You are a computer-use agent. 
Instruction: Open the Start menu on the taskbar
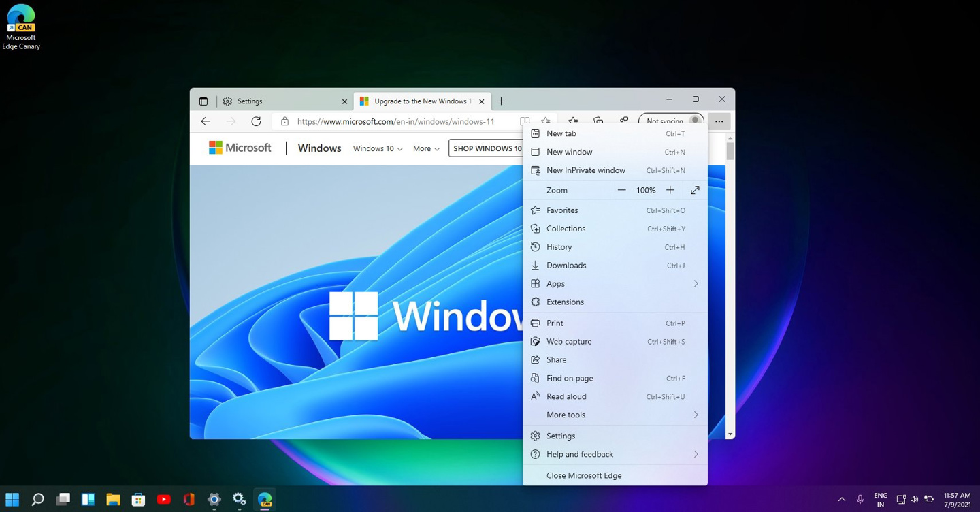(12, 499)
